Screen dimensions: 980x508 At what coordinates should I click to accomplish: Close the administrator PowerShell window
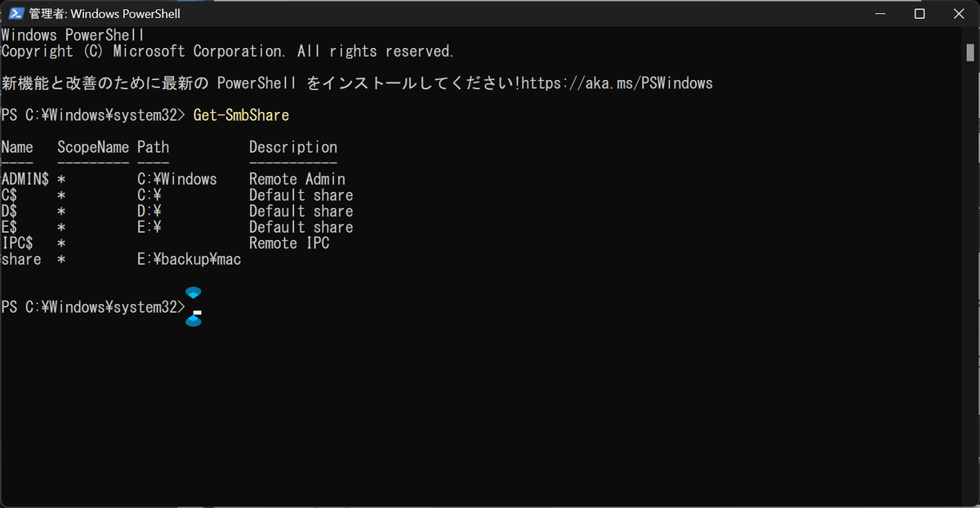click(x=957, y=14)
